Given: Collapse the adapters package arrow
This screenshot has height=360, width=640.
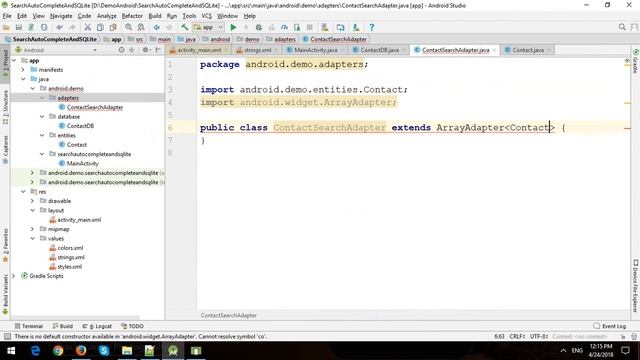Looking at the screenshot, I should click(x=42, y=98).
